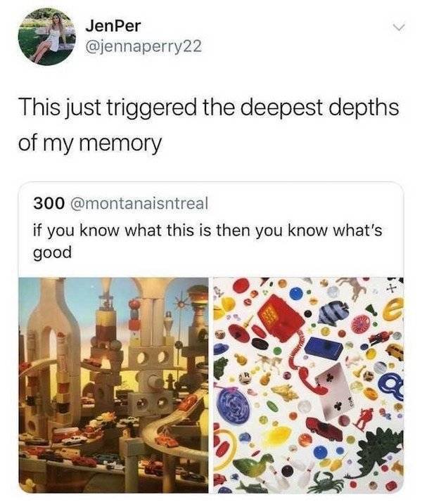Open the wooden block city image
The image size is (422, 504).
coord(113,383)
